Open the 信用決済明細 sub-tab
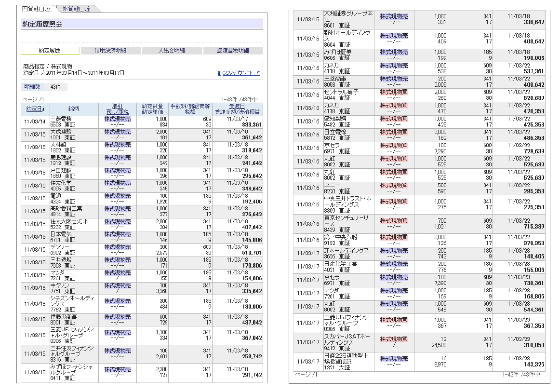Screen dimensions: 560x392 110,51
